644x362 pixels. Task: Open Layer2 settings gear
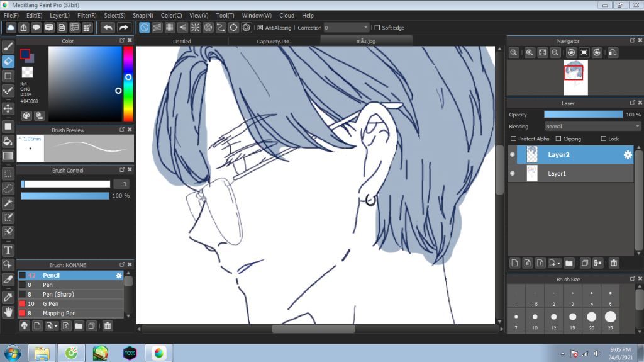[x=628, y=155]
